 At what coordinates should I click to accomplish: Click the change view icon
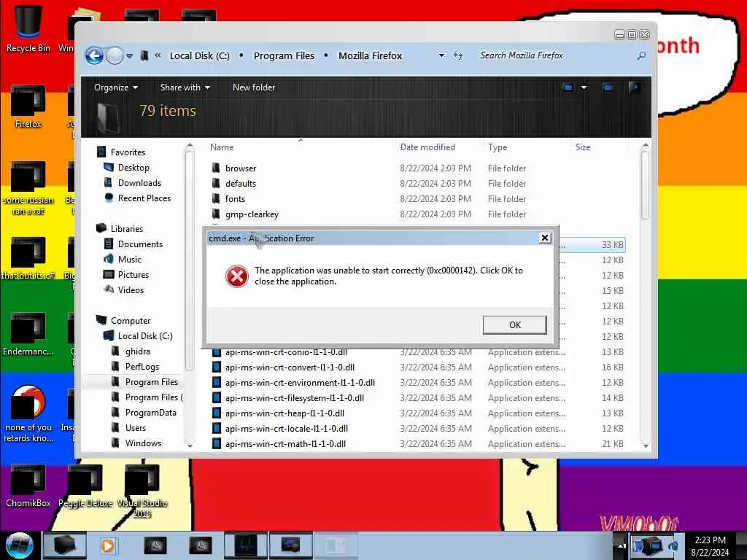[x=568, y=87]
